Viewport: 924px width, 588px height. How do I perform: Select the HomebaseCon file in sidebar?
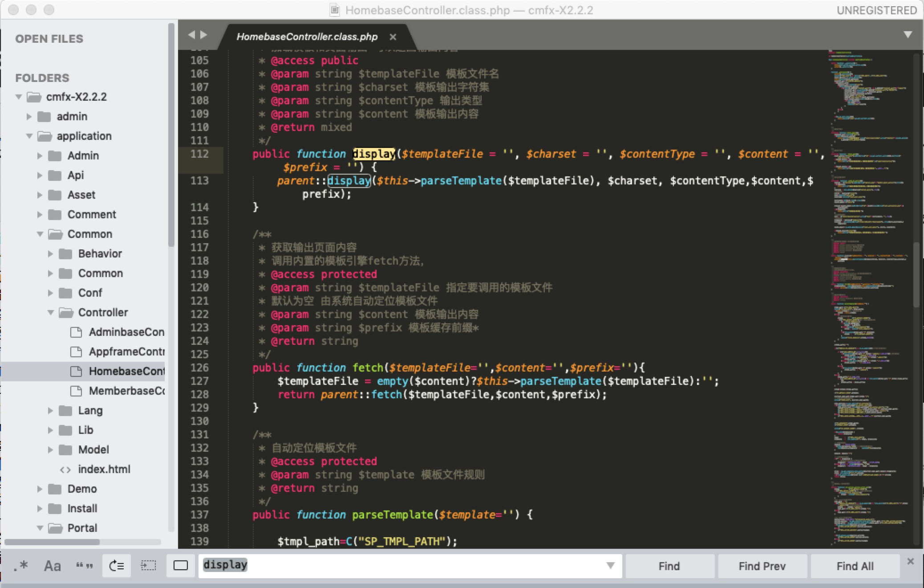click(x=126, y=371)
